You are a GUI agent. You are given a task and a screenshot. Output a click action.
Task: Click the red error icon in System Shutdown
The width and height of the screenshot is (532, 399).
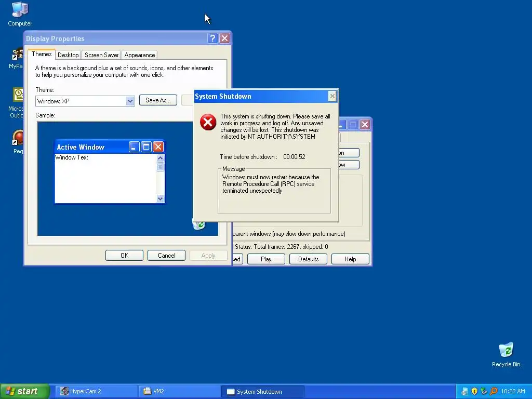pos(208,122)
